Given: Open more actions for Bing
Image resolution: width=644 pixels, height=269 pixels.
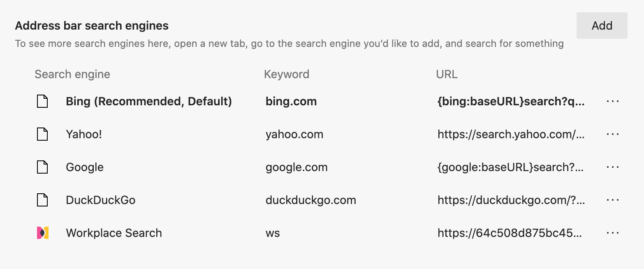Looking at the screenshot, I should point(613,101).
